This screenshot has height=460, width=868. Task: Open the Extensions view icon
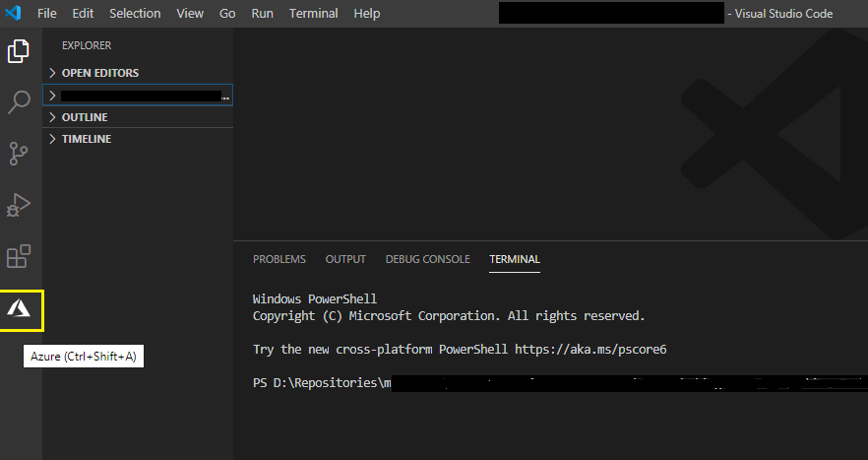click(x=19, y=256)
